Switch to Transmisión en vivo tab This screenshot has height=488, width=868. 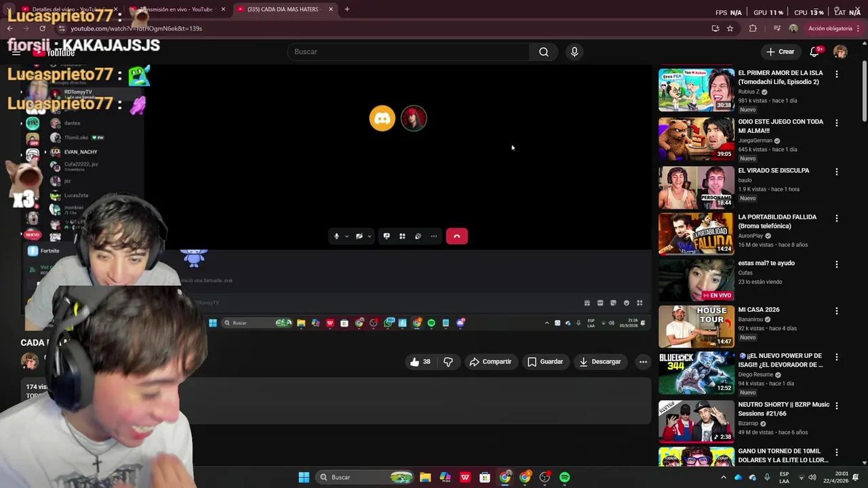(178, 9)
